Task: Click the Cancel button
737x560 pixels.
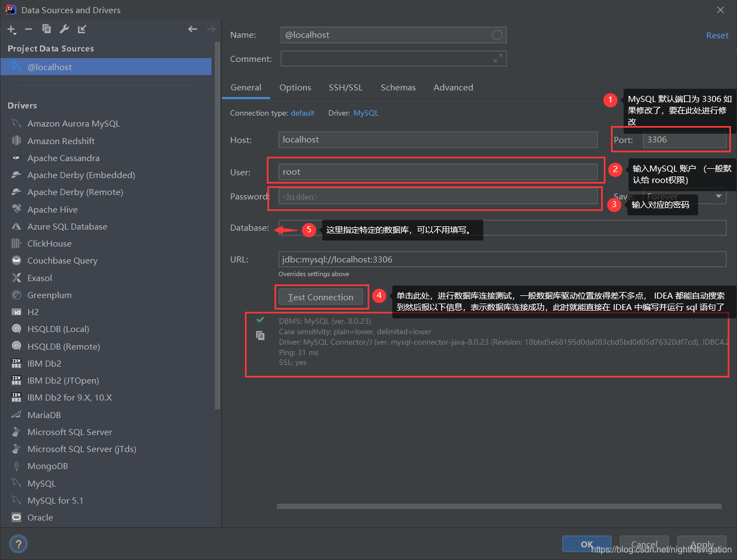Action: pos(644,544)
